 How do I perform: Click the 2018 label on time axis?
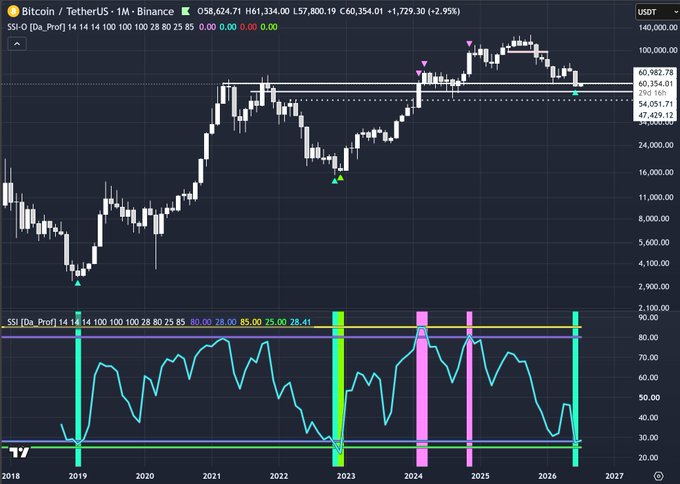tap(11, 476)
